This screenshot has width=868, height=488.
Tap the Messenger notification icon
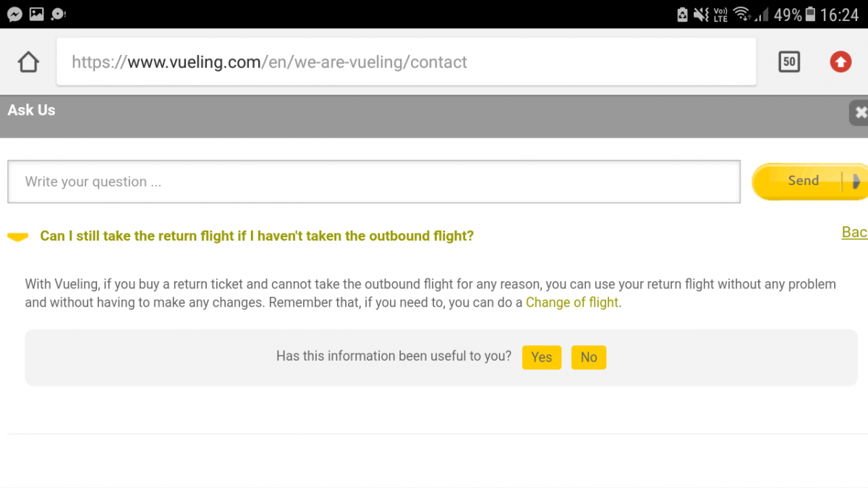pyautogui.click(x=14, y=14)
